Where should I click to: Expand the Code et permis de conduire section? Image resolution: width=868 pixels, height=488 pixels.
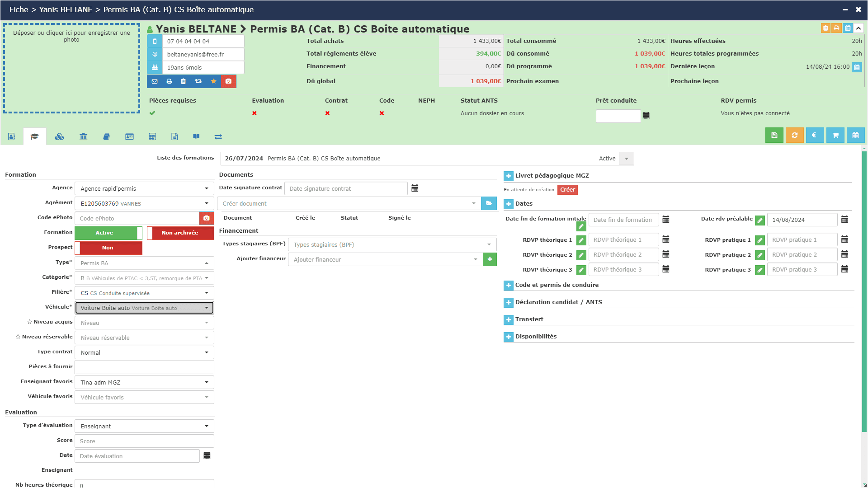(x=509, y=285)
